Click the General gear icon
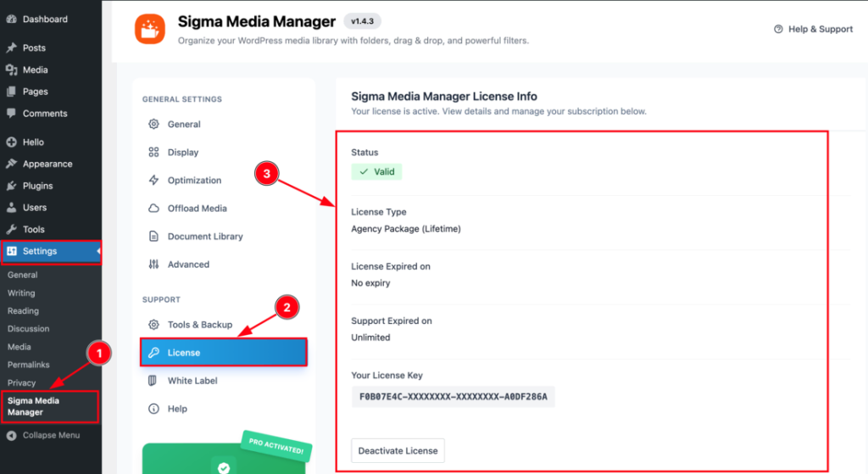This screenshot has height=474, width=868. tap(154, 124)
